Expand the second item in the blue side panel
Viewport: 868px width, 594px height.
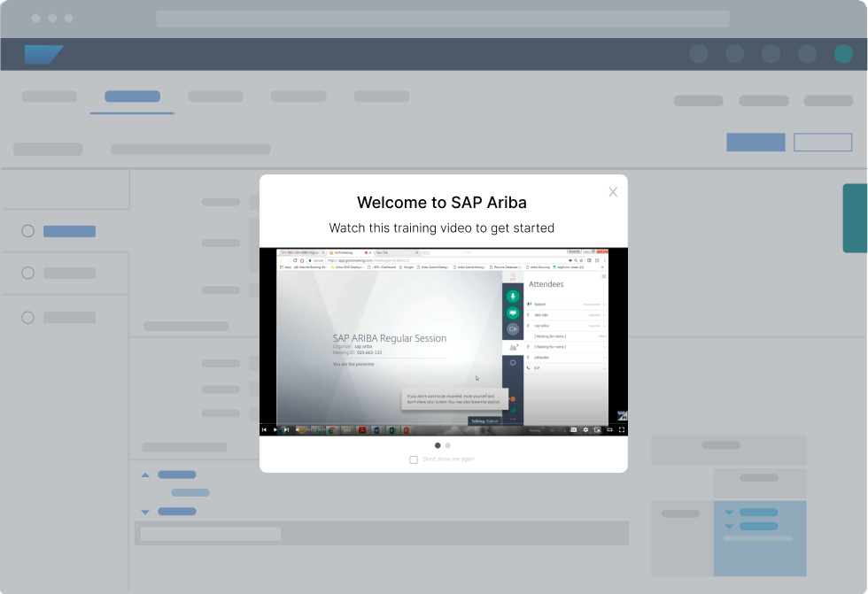click(729, 526)
